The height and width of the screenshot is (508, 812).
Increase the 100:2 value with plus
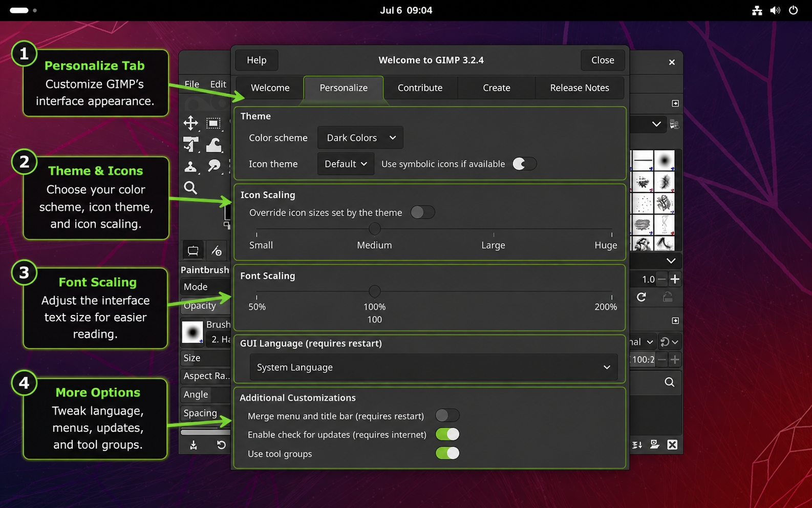click(x=675, y=359)
